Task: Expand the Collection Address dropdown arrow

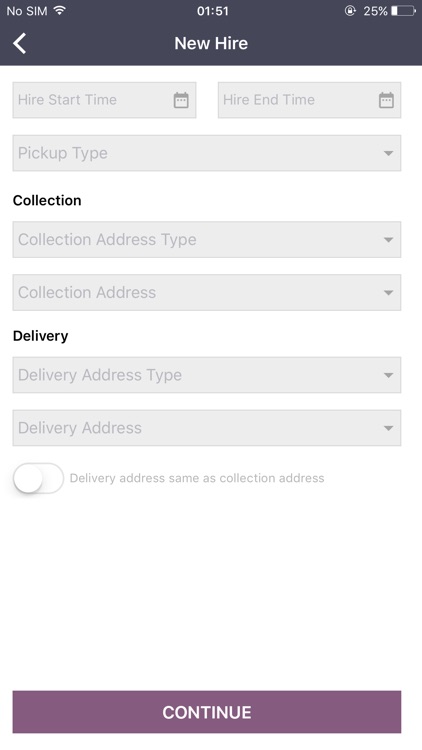Action: tap(389, 292)
